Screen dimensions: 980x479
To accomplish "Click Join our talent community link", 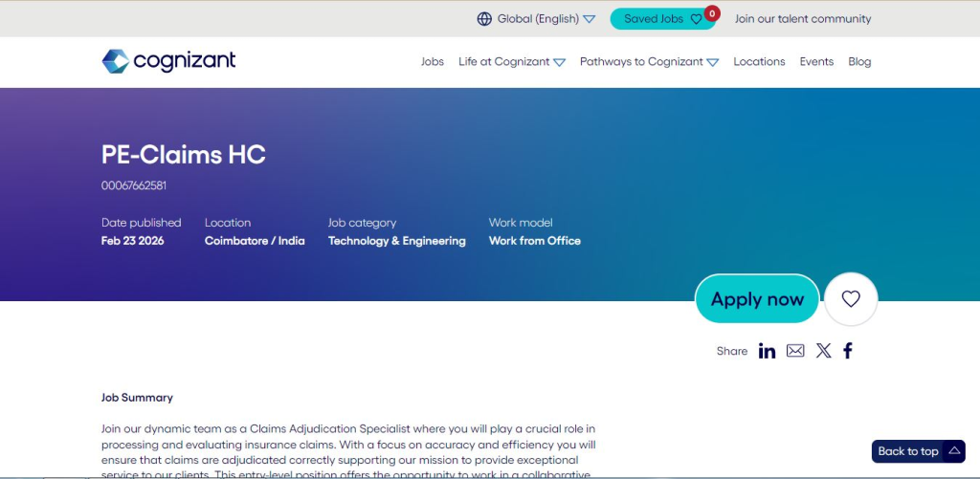I will 803,19.
